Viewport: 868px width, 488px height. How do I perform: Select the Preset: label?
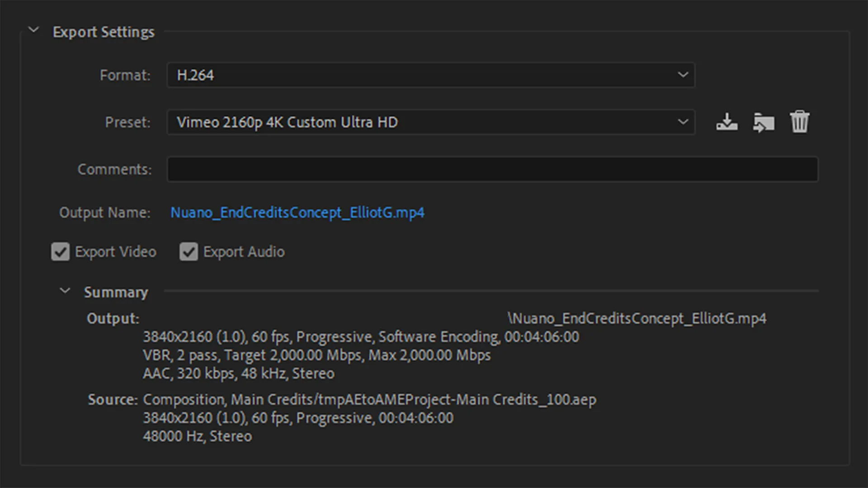128,122
